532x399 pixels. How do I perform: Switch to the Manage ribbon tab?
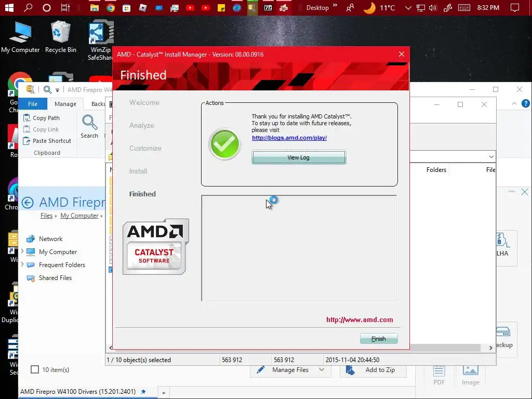coord(65,104)
